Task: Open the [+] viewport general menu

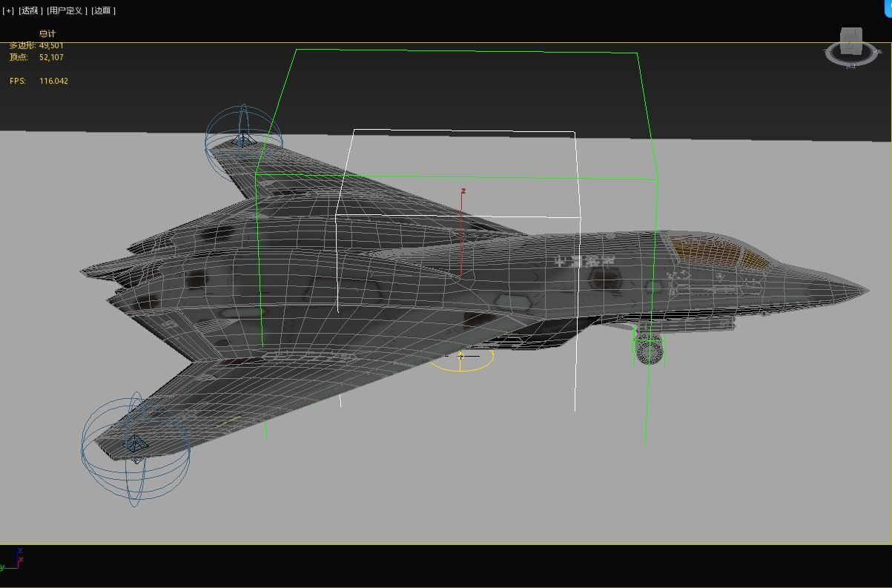Action: point(8,10)
